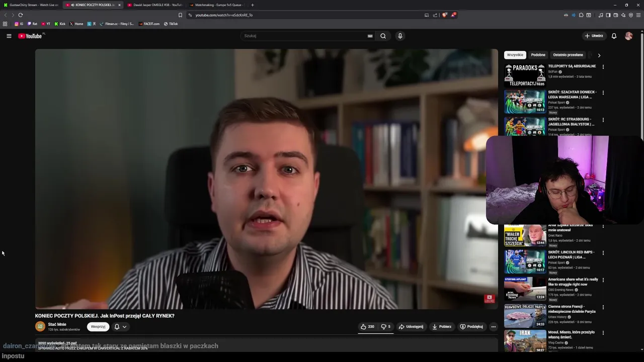Dislike the video with thumbs down
644x362 pixels.
coord(385,327)
